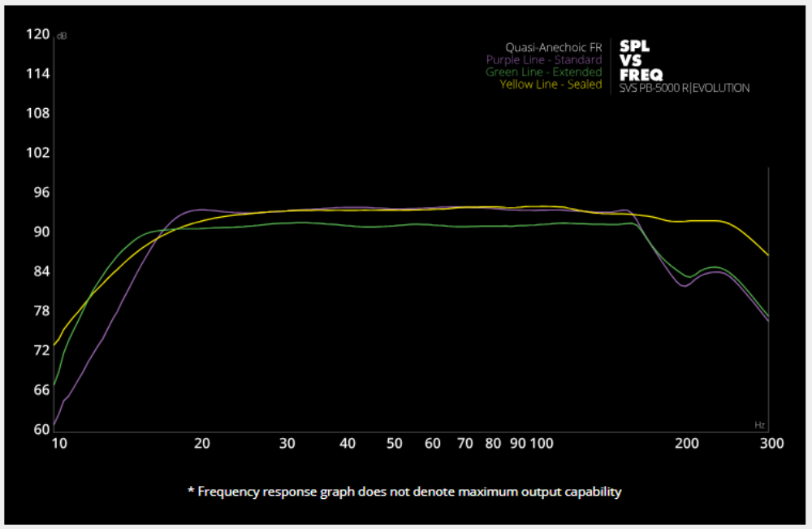Click the 102 tick on the SPL axis
The height and width of the screenshot is (529, 812).
[38, 153]
